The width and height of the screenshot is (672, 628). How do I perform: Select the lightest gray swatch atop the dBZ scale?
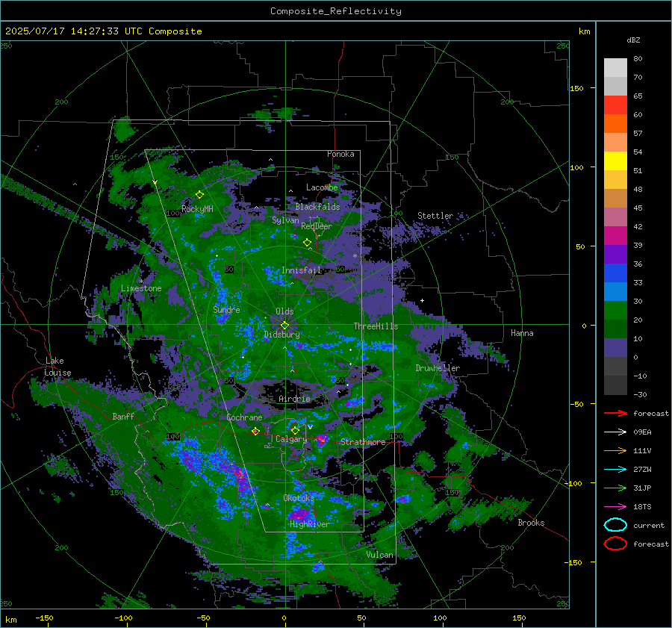(615, 68)
